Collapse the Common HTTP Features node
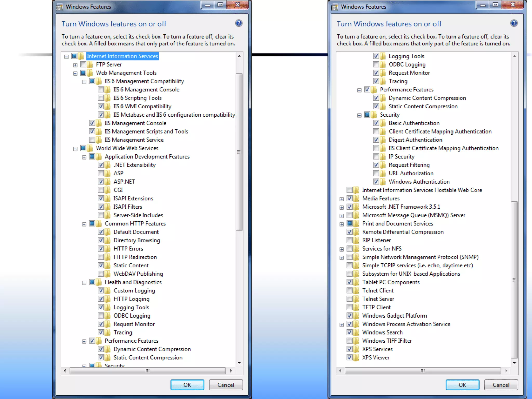This screenshot has width=532, height=399. tap(84, 224)
